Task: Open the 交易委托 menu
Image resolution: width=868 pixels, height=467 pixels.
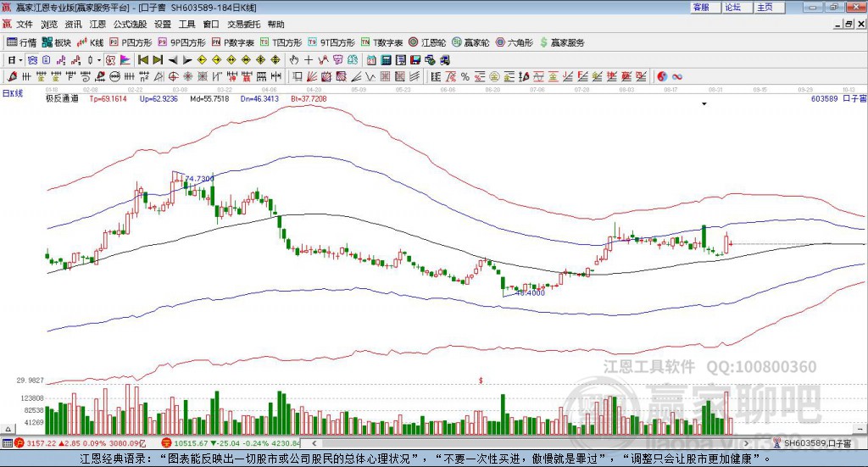Action: [243, 25]
